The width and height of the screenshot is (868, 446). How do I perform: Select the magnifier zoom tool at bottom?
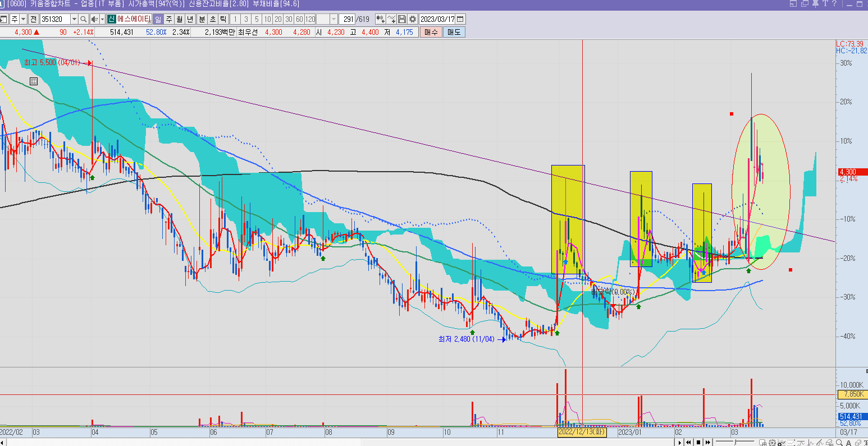[x=839, y=442]
